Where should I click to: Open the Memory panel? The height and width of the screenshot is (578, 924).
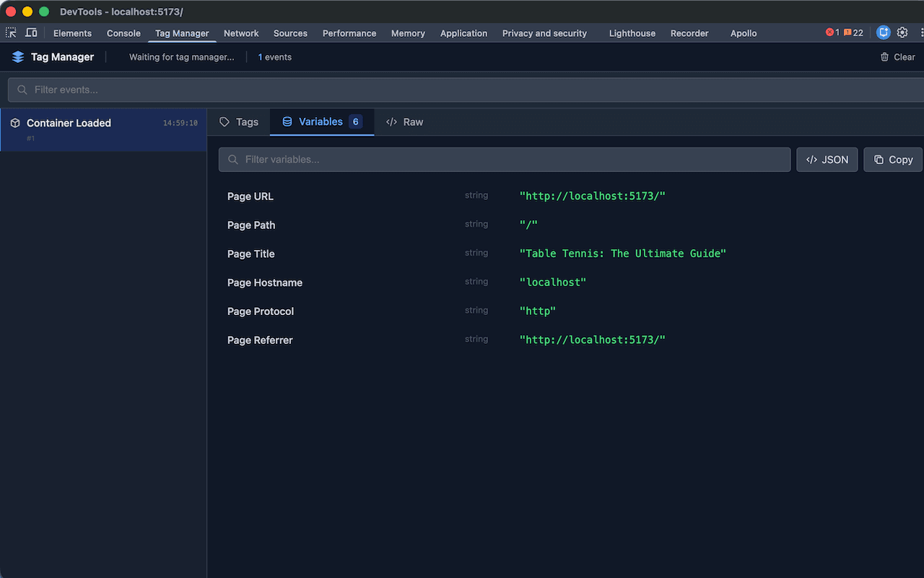pos(408,33)
